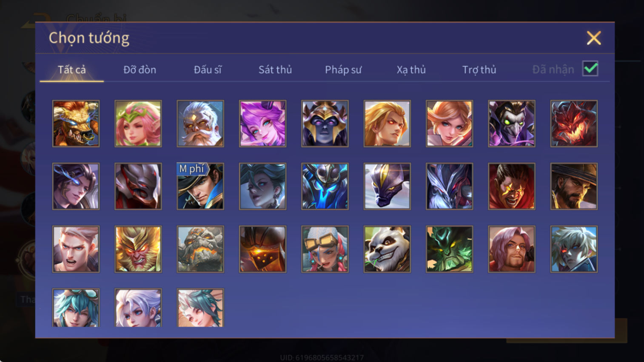
Task: Pick the stone golem hero portrait
Action: [200, 249]
